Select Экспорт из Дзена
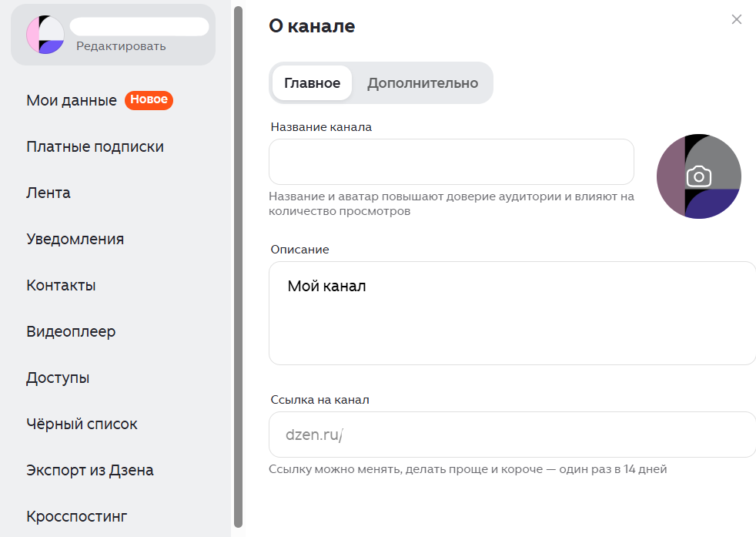 tap(90, 470)
